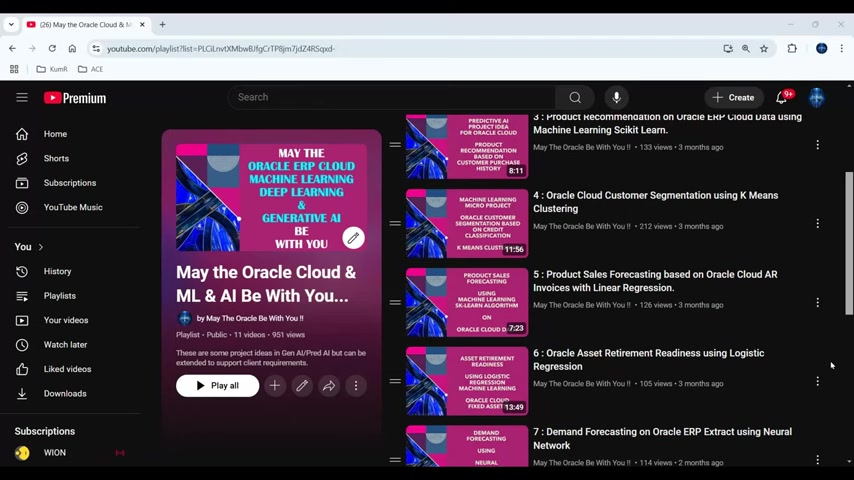Open options for video 5 Sales Forecasting

818,302
